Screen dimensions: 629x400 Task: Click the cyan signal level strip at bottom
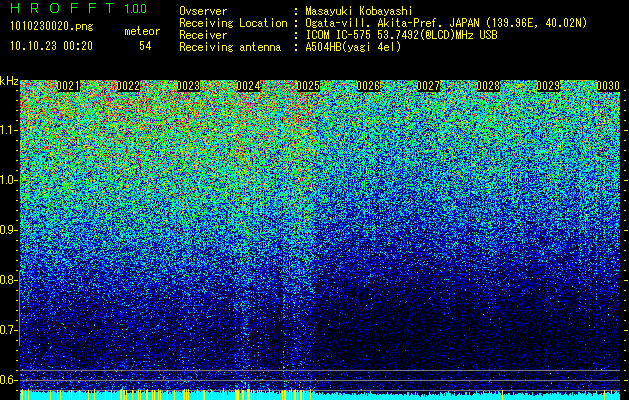click(x=320, y=395)
